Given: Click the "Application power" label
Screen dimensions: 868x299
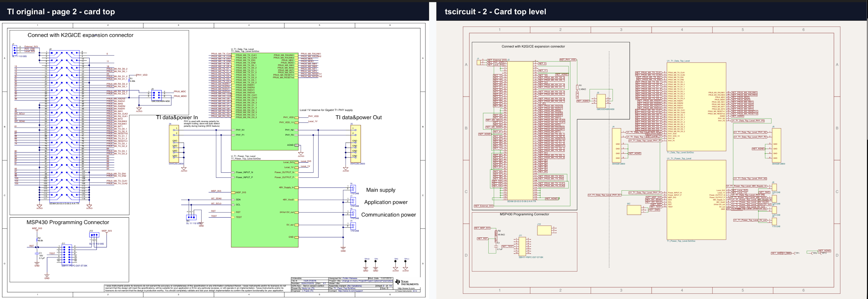Looking at the screenshot, I should click(386, 202).
